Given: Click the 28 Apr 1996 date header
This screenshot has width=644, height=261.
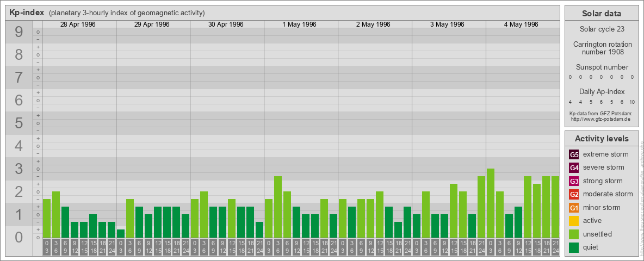Looking at the screenshot, I should pyautogui.click(x=78, y=24).
